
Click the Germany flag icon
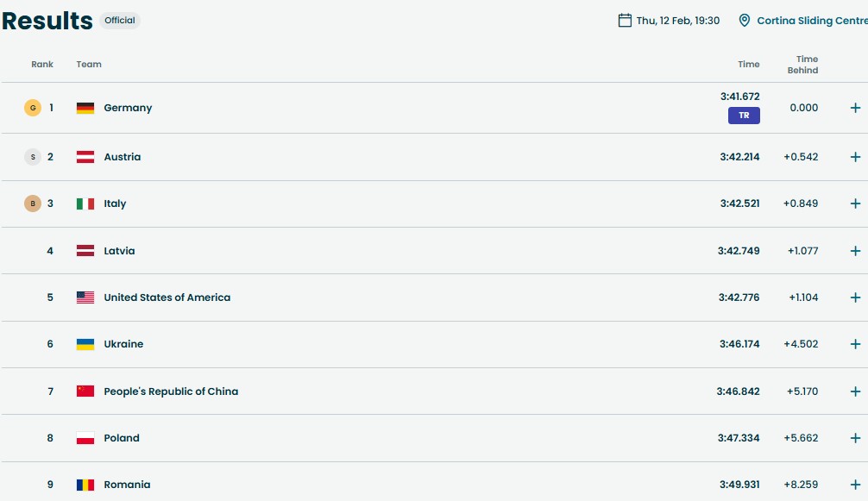pos(85,108)
